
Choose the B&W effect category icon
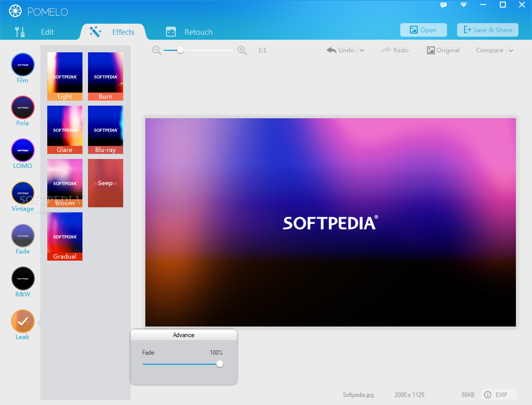[x=23, y=278]
